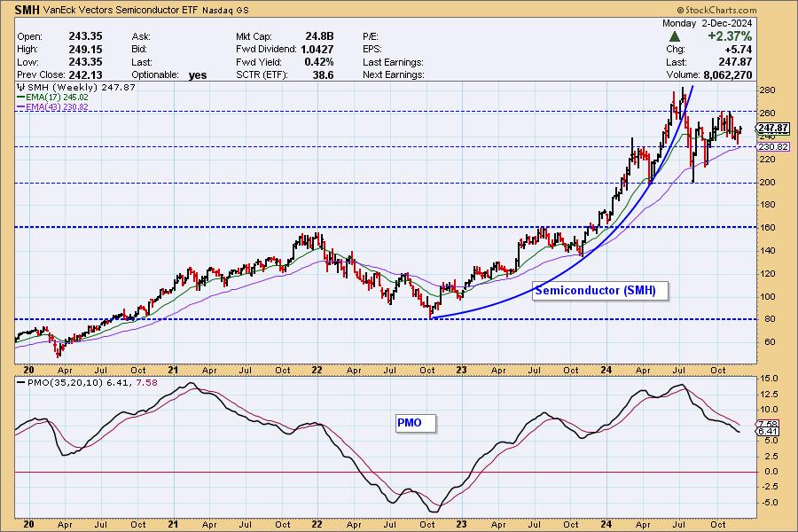Click the Prev Close value 242.13
The image size is (798, 532).
[x=85, y=74]
